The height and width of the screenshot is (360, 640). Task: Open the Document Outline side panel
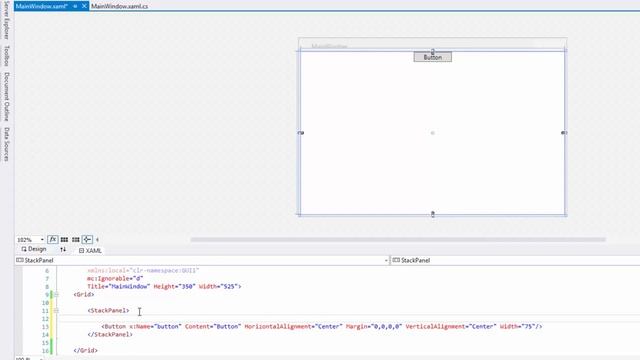[x=7, y=97]
